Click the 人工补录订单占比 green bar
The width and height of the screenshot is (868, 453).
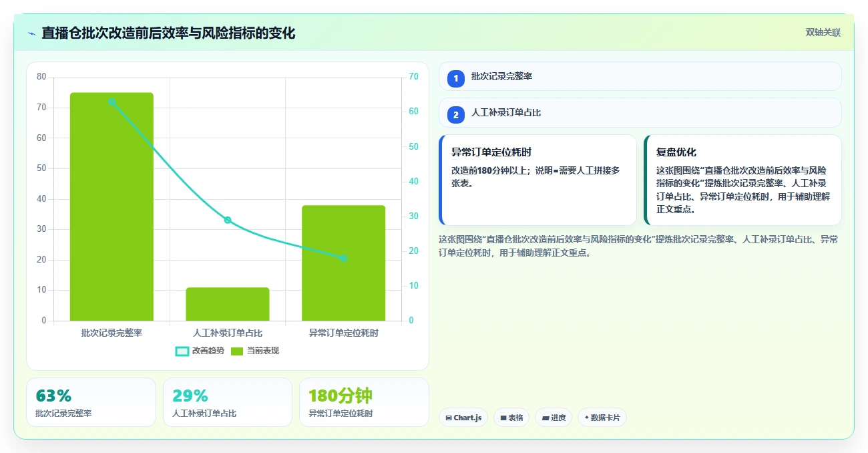228,304
